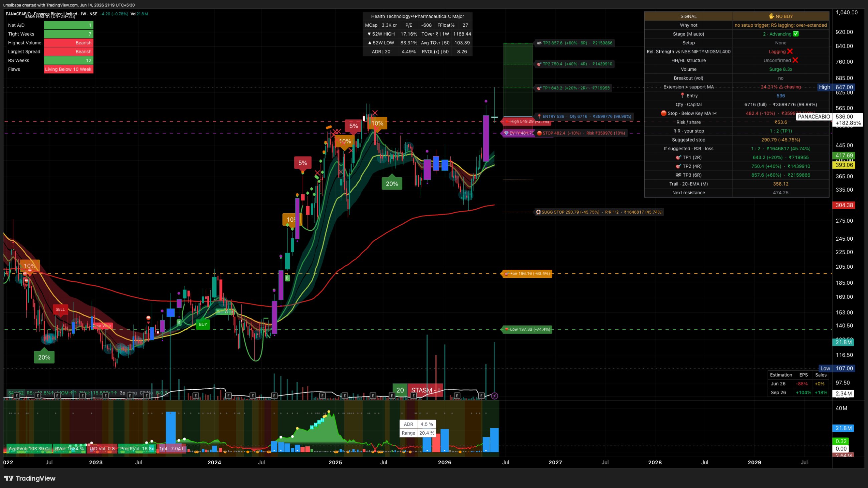Image resolution: width=868 pixels, height=488 pixels.
Task: Select the TP3 857.6 target label
Action: pyautogui.click(x=574, y=43)
